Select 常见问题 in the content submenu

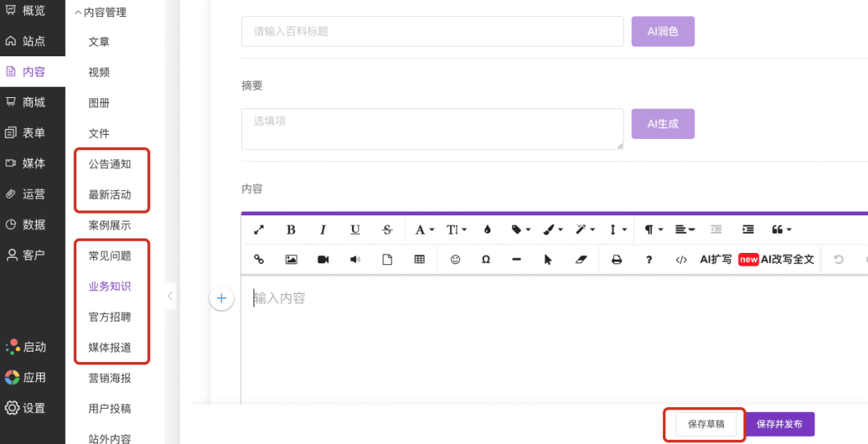(x=109, y=255)
